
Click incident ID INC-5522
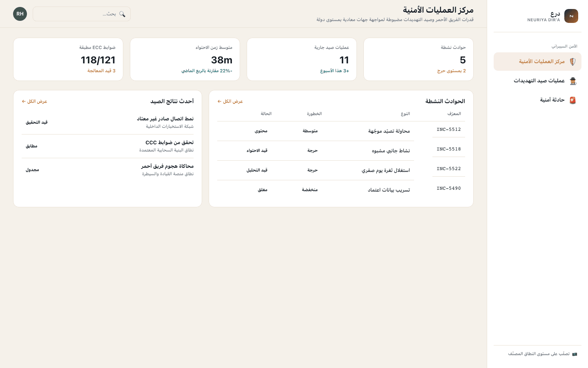449,169
